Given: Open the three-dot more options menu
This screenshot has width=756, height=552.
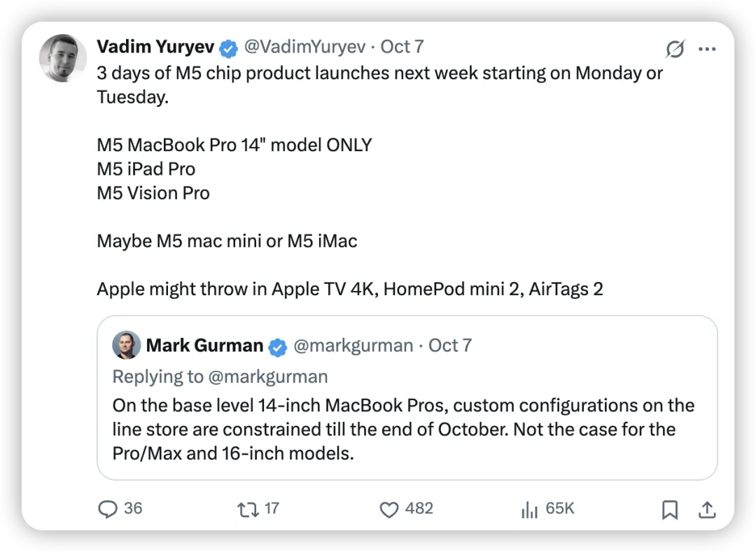Looking at the screenshot, I should [708, 49].
